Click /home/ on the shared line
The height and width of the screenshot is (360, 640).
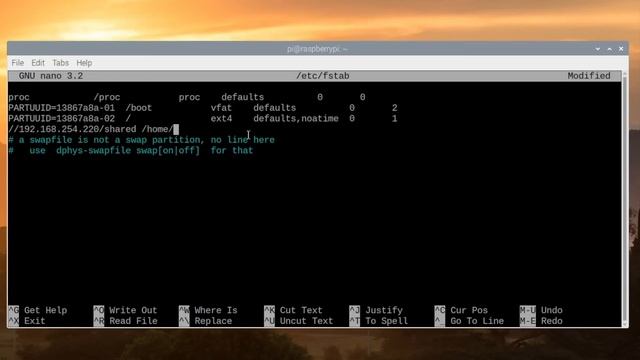pyautogui.click(x=157, y=129)
